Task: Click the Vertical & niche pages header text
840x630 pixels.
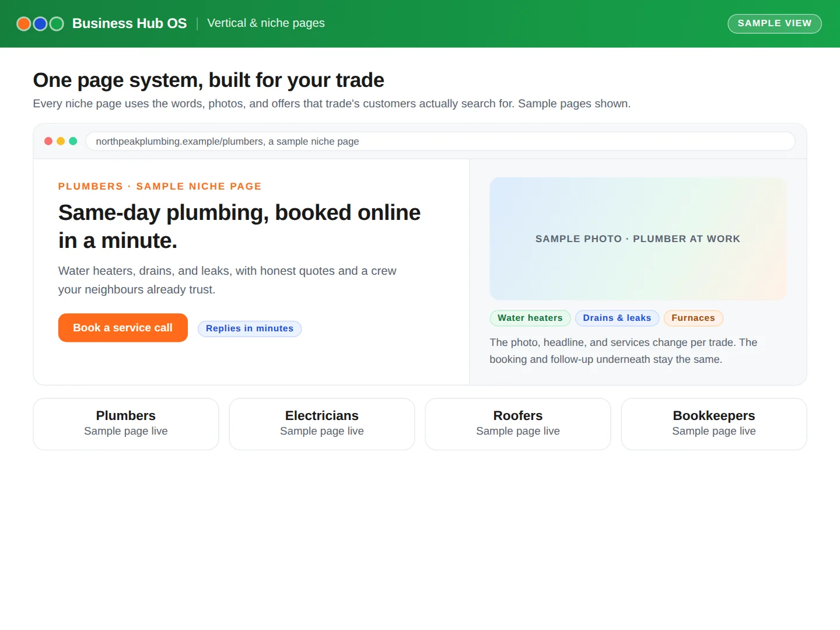Action: [266, 23]
